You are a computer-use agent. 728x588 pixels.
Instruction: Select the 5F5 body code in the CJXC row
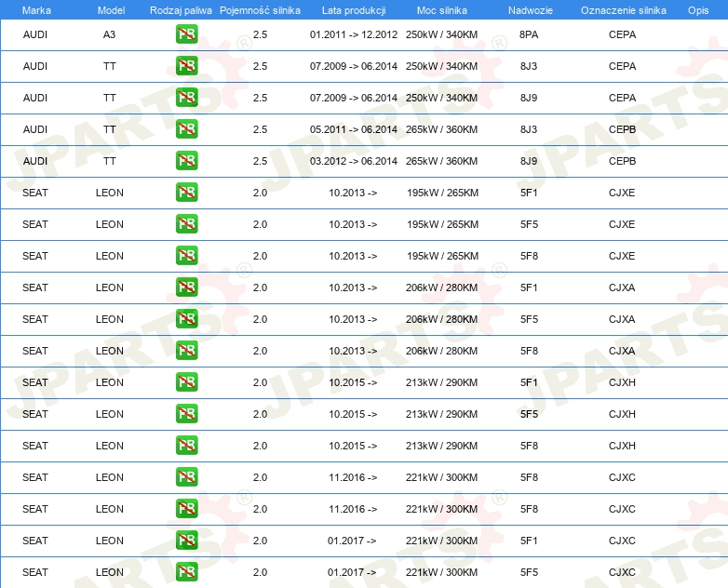coord(529,572)
